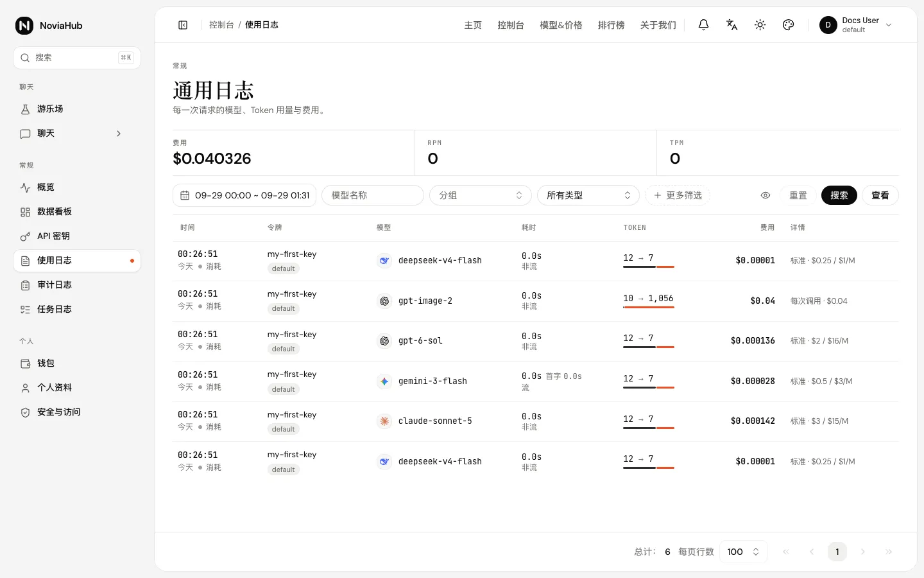Click the sidebar search field
Image resolution: width=924 pixels, height=578 pixels.
77,58
